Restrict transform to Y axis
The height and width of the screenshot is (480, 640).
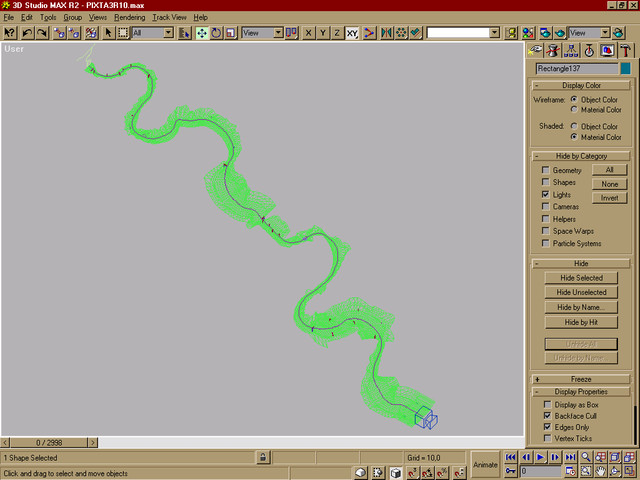click(323, 33)
